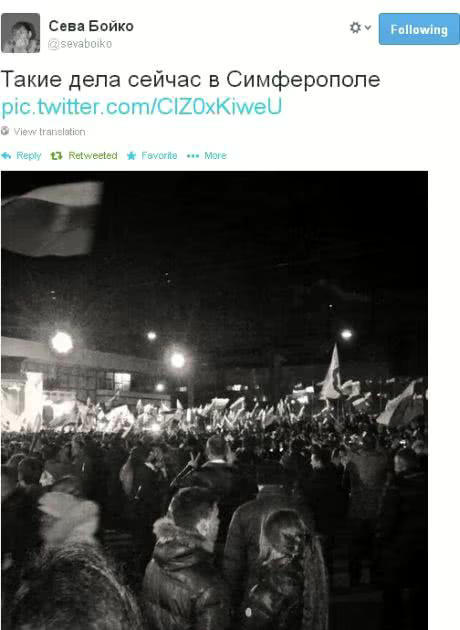Viewport: 460px width, 630px height.
Task: Open Сева Бойко's profile avatar
Action: tap(20, 33)
